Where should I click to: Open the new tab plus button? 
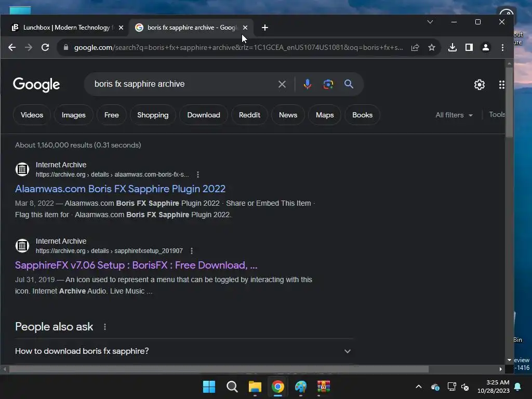click(265, 28)
